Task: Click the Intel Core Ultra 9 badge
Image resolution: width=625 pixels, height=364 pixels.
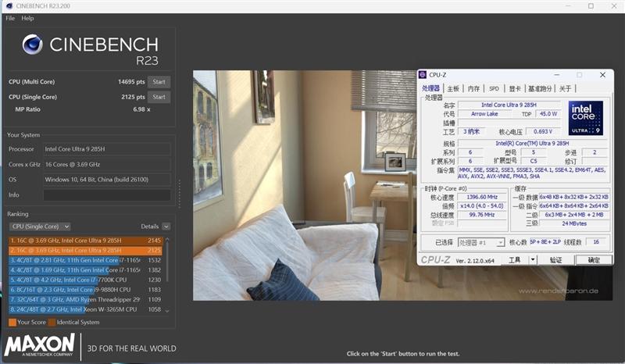Action: coord(585,118)
